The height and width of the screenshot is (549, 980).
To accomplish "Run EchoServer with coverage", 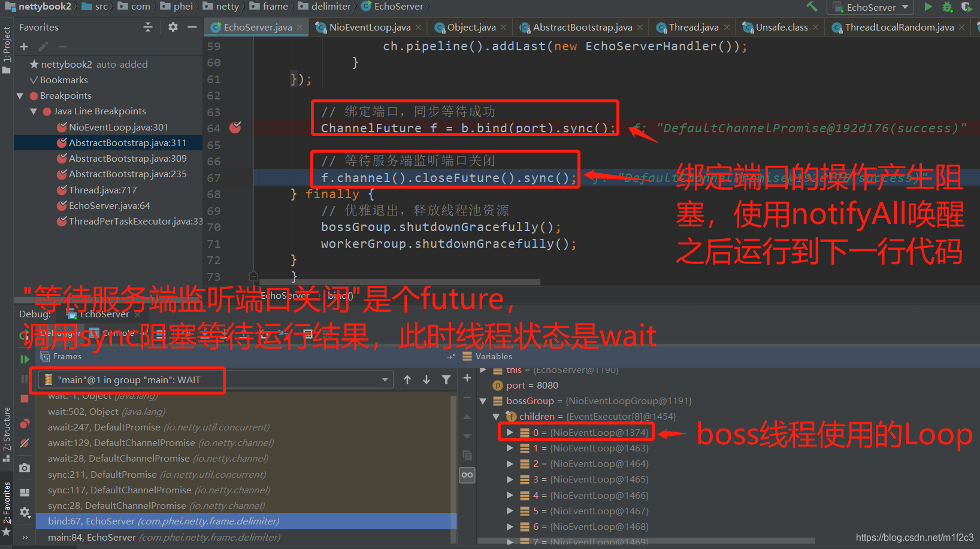I will (966, 8).
